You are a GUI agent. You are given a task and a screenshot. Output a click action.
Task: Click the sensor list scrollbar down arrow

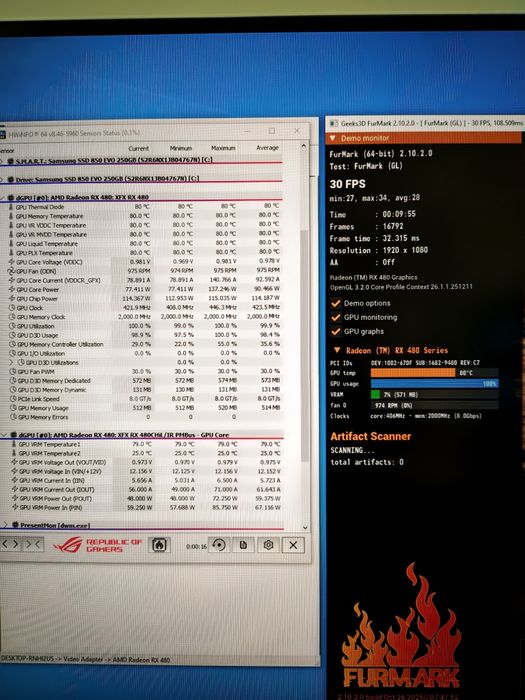point(305,528)
